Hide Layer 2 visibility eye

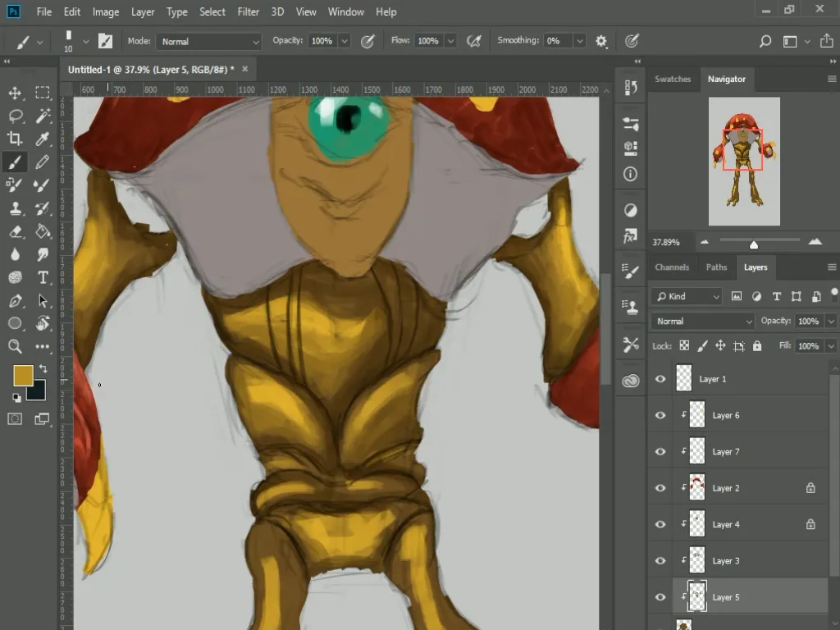660,489
